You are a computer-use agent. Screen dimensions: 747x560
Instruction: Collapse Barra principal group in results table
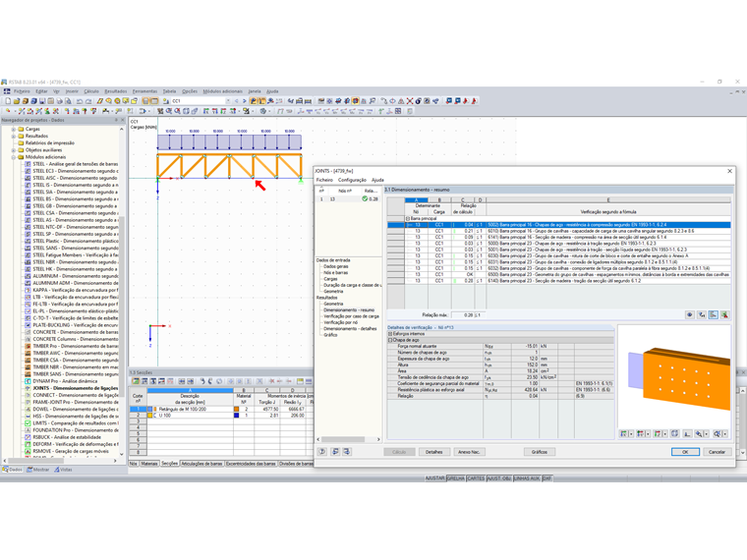coord(408,218)
